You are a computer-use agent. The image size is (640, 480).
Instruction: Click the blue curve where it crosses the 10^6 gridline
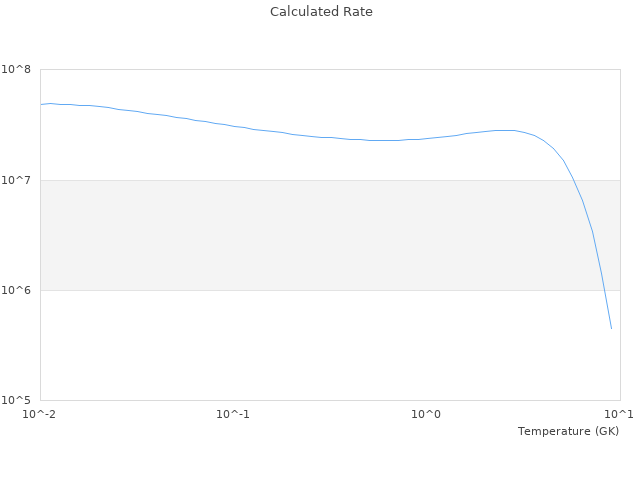coord(603,290)
